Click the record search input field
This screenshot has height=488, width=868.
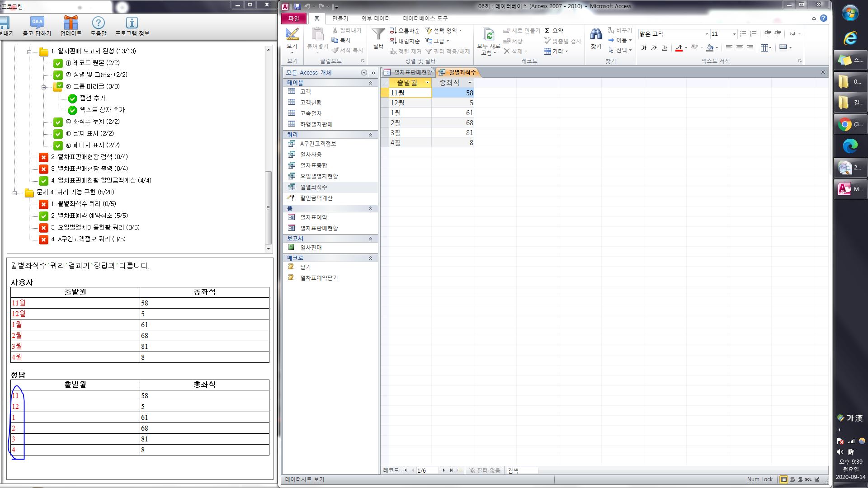[522, 470]
